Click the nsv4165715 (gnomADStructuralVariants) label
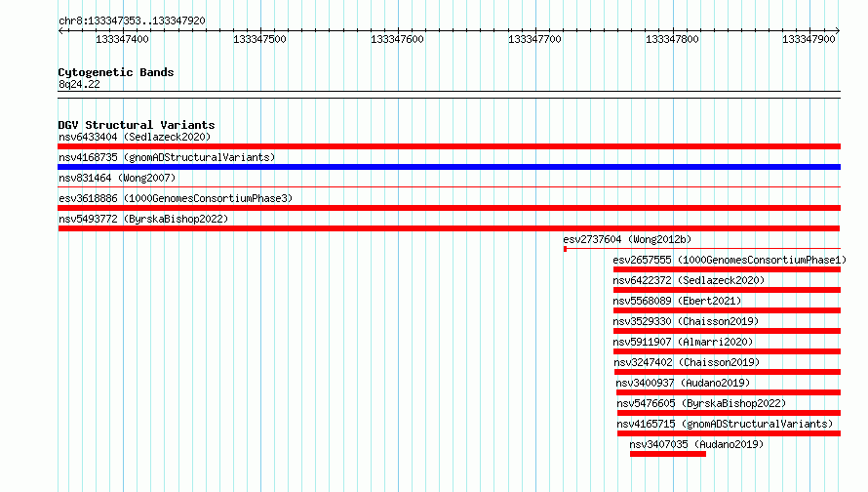The image size is (868, 492). click(725, 424)
